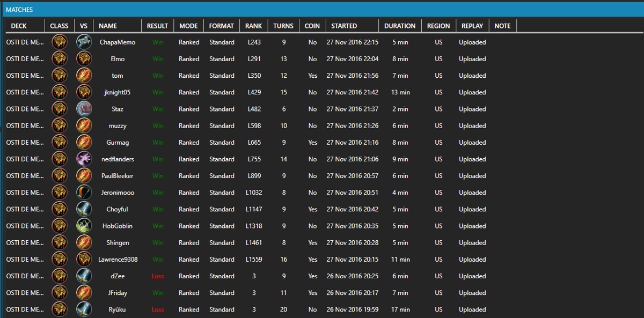644x318 pixels.
Task: Sort by the FORMAT column header
Action: click(222, 26)
